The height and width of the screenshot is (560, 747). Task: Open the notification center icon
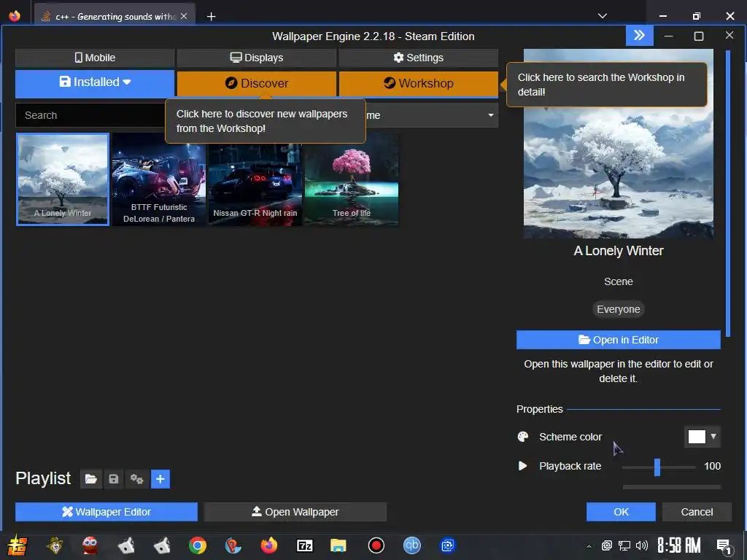tap(724, 547)
